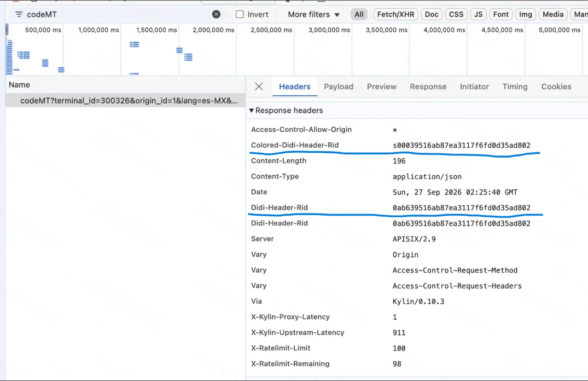Open the Initiator tab
This screenshot has height=381, width=588.
[474, 86]
